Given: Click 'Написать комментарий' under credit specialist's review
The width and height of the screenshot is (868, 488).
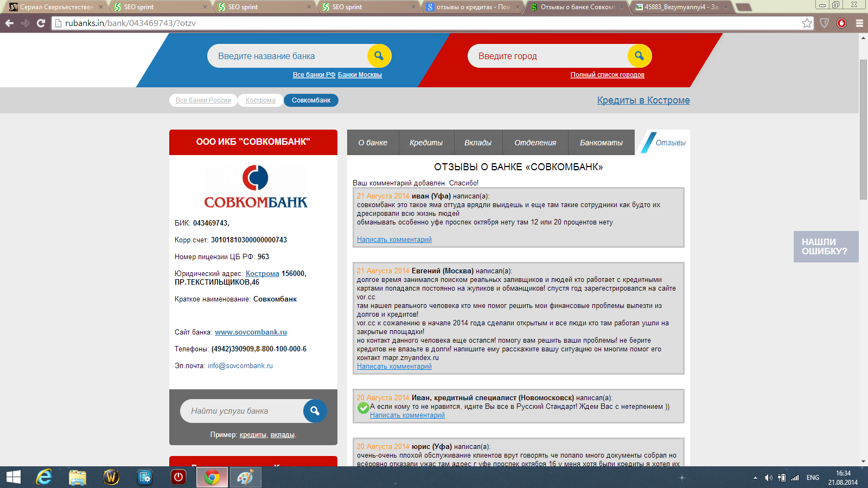Looking at the screenshot, I should (407, 415).
